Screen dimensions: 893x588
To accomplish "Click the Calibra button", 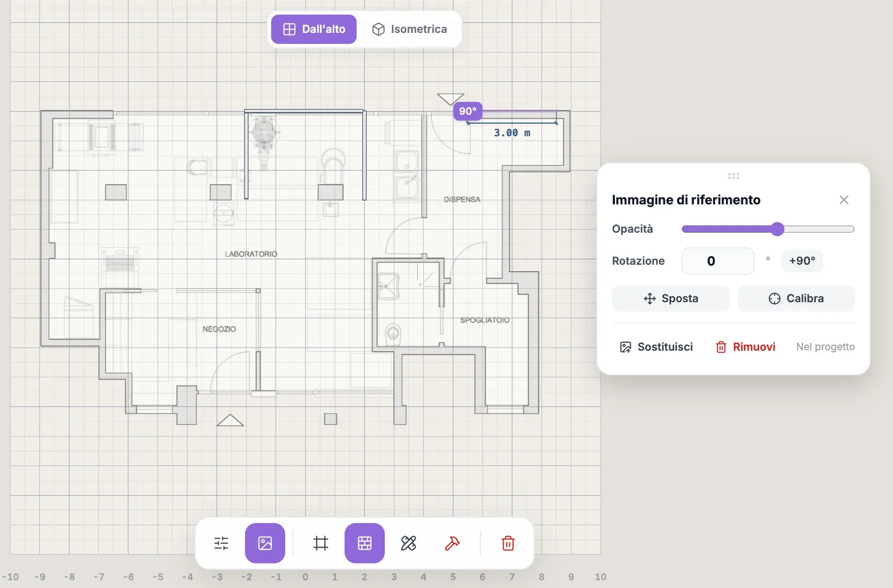I will pyautogui.click(x=796, y=298).
